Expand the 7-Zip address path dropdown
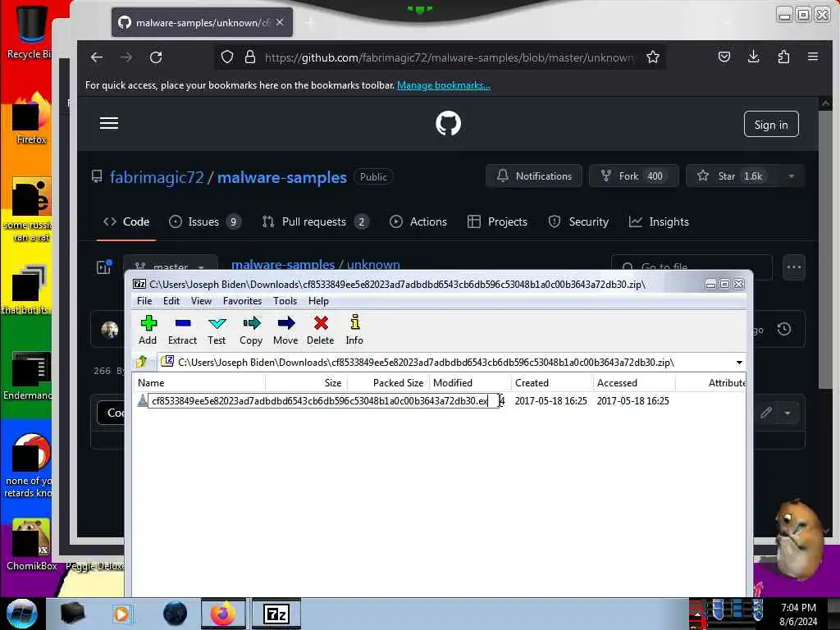The height and width of the screenshot is (630, 840). point(739,363)
